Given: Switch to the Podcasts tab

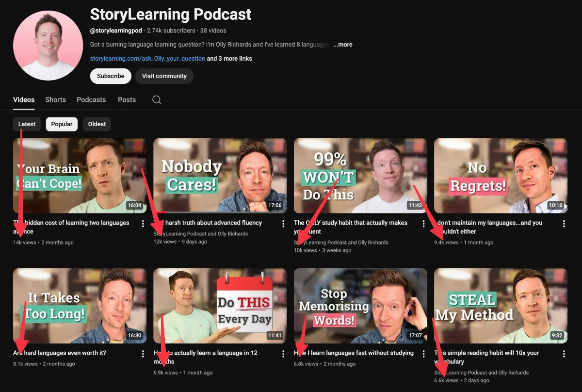Looking at the screenshot, I should pyautogui.click(x=91, y=99).
